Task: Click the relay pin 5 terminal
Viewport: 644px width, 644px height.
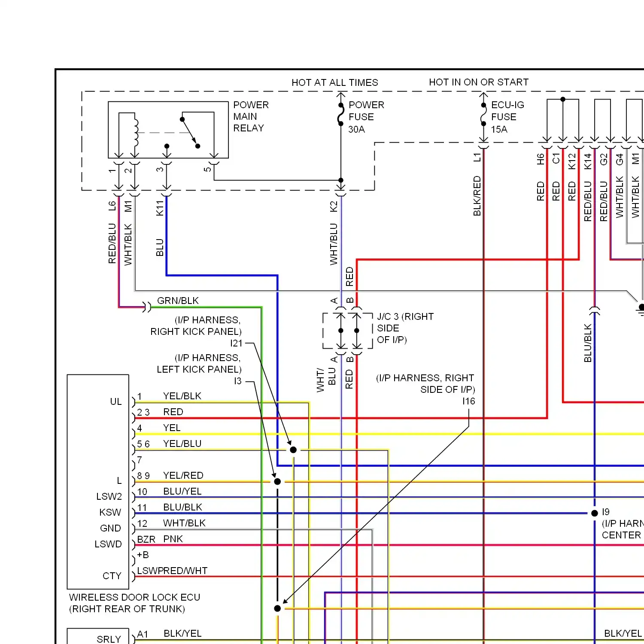Action: (x=214, y=163)
